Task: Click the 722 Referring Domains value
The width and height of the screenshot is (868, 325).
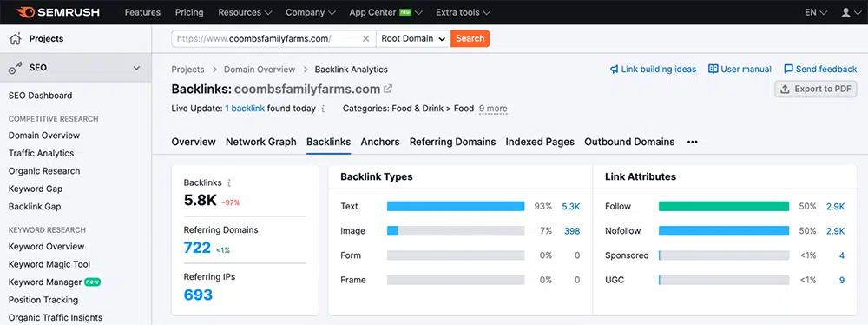Action: click(197, 248)
